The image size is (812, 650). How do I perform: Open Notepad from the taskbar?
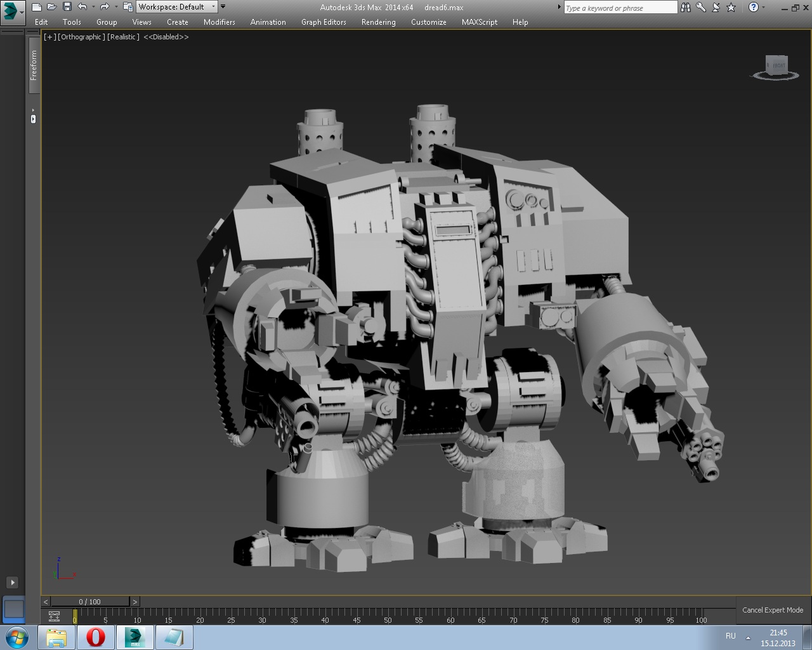[x=174, y=637]
